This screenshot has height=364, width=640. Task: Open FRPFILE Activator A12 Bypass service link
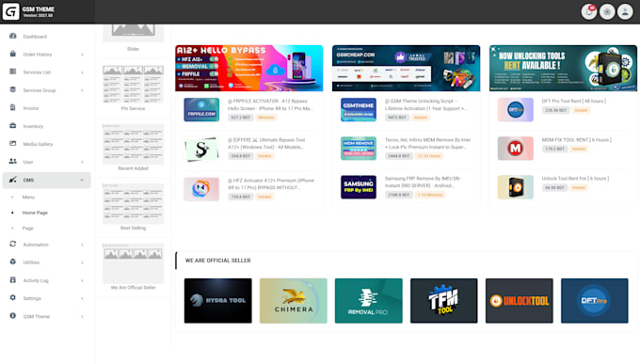(270, 104)
